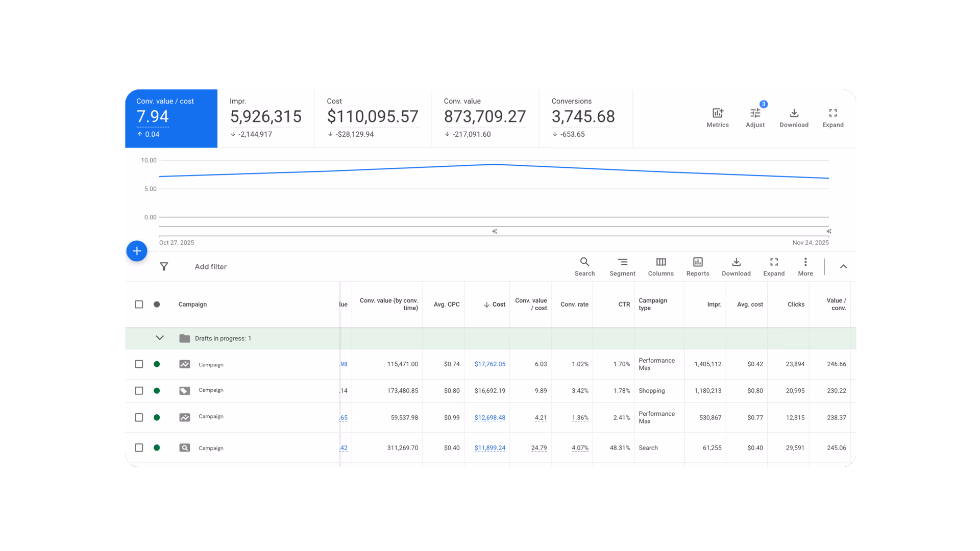Open the Segment options icon
This screenshot has width=980, height=551.
click(x=622, y=262)
